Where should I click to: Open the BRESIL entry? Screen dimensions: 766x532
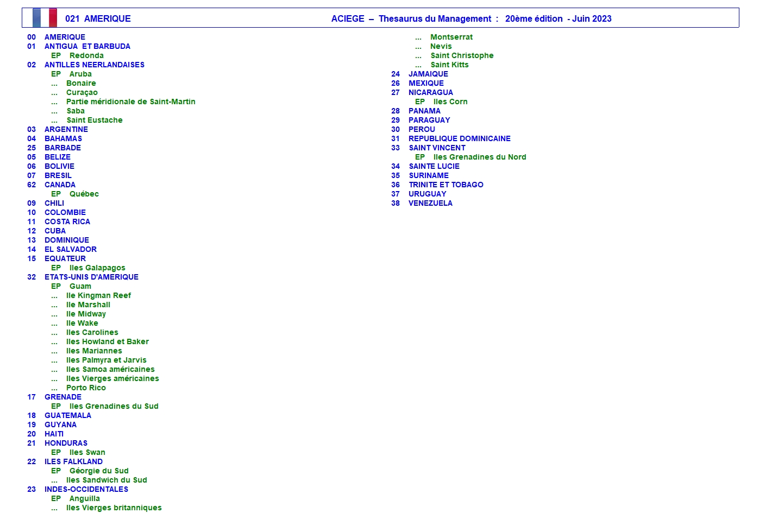click(58, 175)
